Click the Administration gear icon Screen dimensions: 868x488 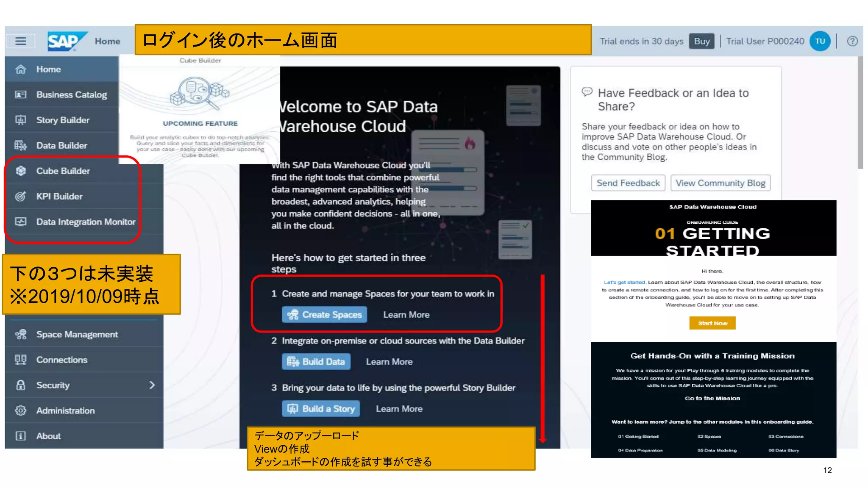20,410
